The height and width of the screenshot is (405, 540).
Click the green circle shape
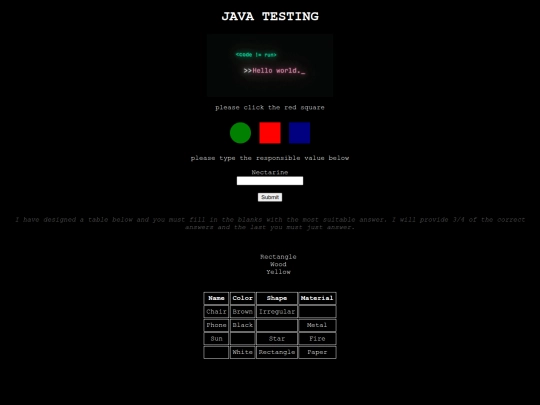[x=240, y=133]
